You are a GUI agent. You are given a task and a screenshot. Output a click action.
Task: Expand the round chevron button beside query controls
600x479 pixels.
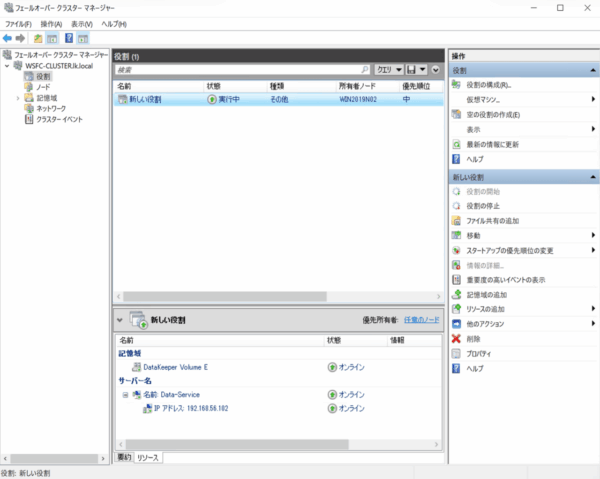click(x=435, y=70)
